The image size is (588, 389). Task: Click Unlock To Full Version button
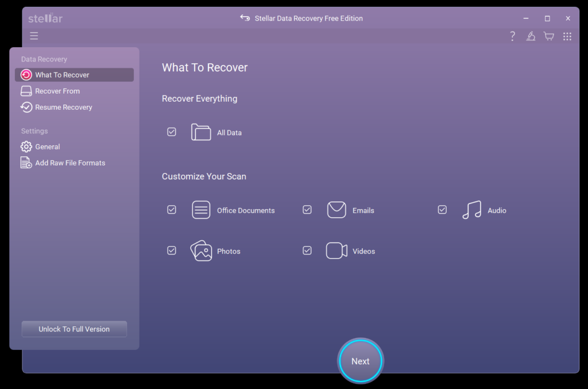(x=74, y=329)
